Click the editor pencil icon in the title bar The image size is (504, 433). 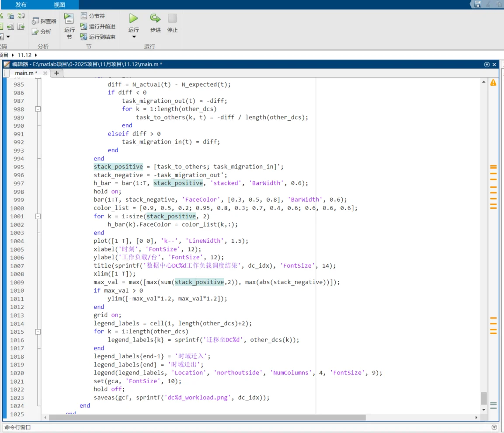coord(7,64)
